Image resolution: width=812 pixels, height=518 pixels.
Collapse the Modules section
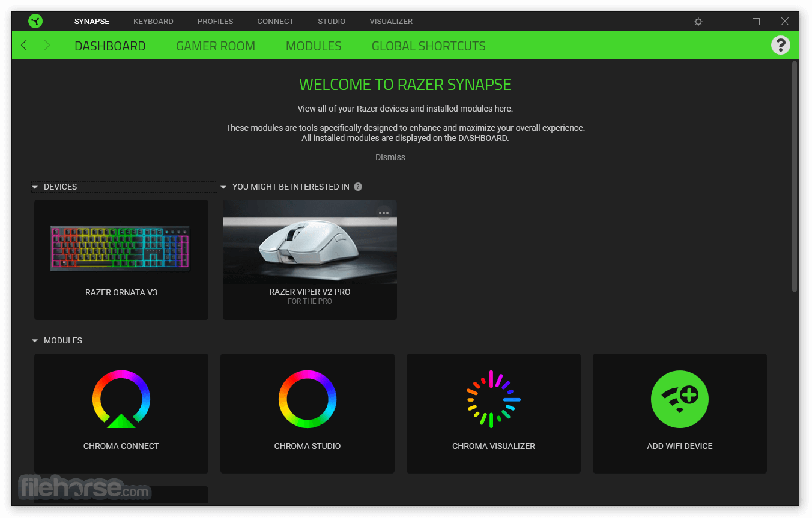point(35,341)
